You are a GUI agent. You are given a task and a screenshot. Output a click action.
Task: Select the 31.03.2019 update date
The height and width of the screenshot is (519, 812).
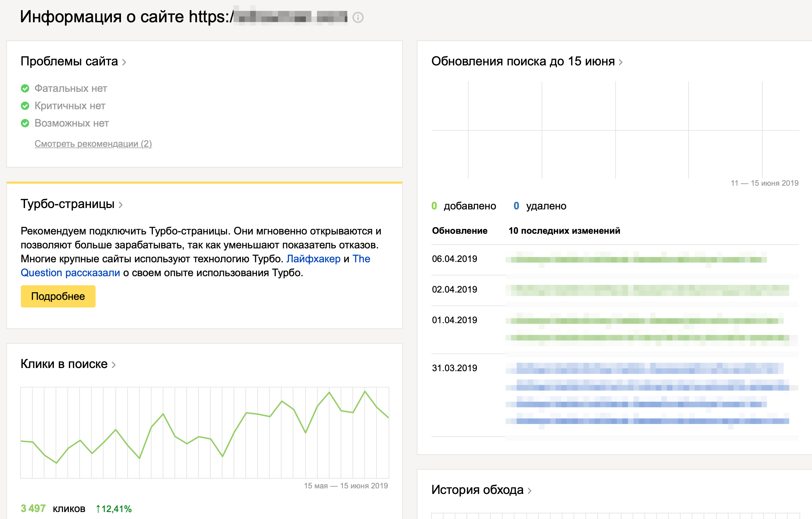(454, 368)
